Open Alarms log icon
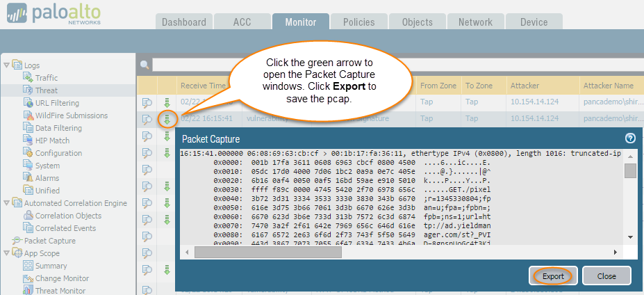The image size is (644, 295). click(x=28, y=177)
